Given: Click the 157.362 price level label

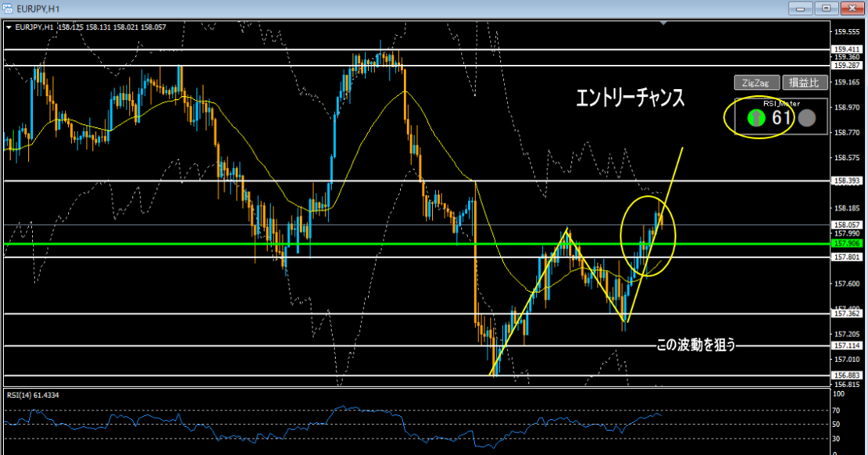Looking at the screenshot, I should coord(847,314).
